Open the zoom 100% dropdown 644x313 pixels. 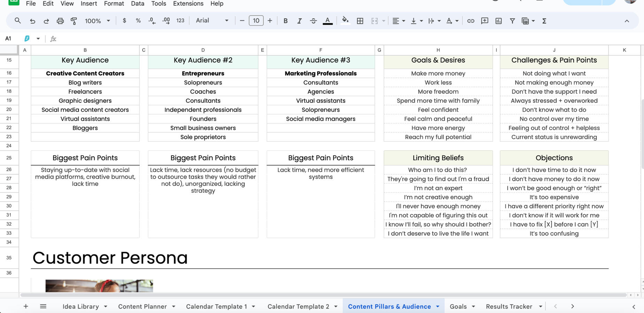(x=97, y=21)
